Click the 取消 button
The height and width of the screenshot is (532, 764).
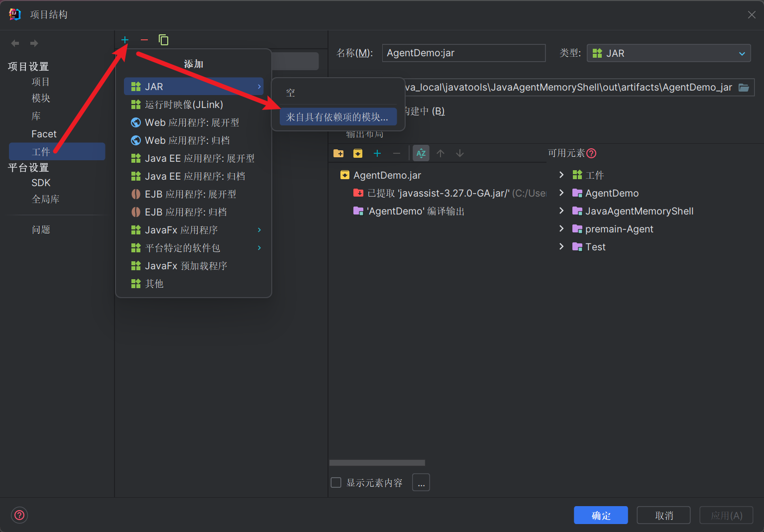(663, 516)
